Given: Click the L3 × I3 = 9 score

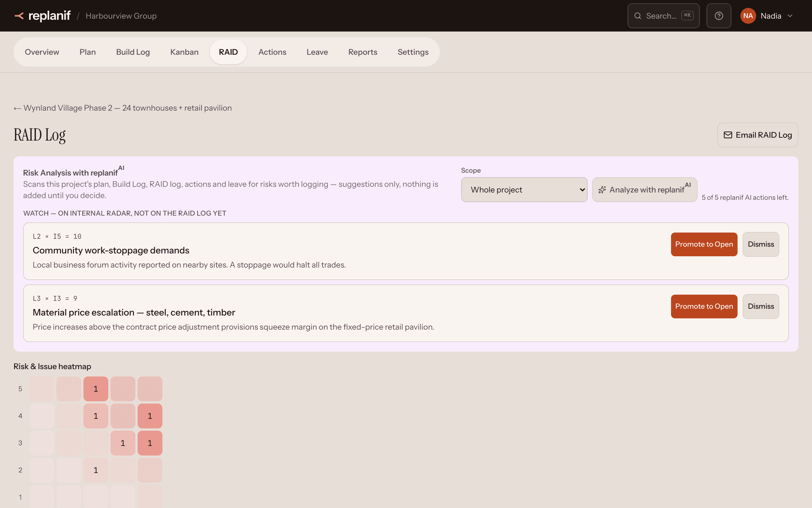Looking at the screenshot, I should click(55, 299).
